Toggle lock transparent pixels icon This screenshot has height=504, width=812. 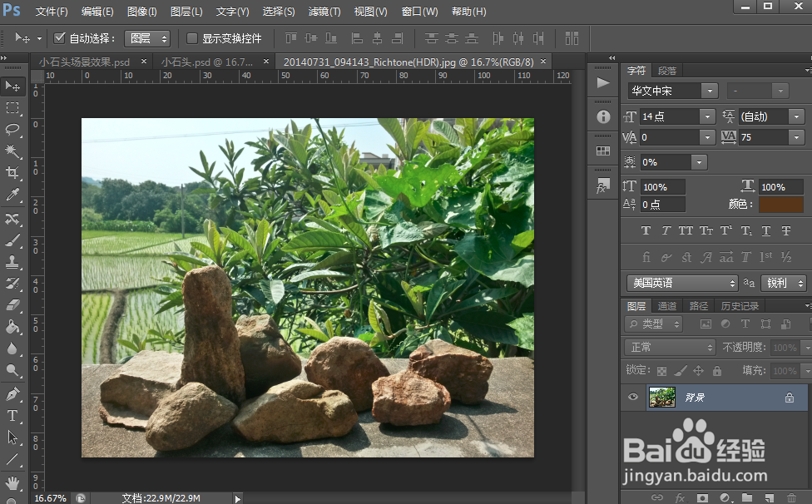pyautogui.click(x=661, y=371)
